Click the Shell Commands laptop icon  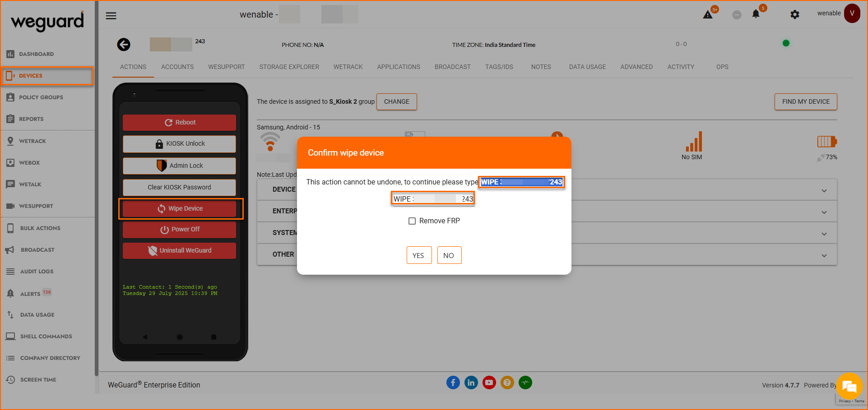[10, 336]
